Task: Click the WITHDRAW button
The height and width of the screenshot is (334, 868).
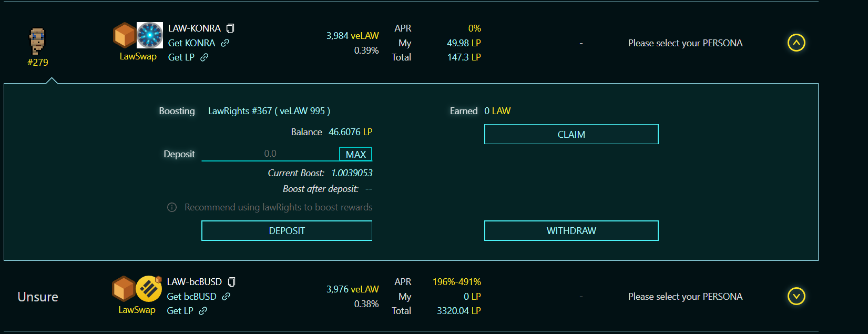Action: (571, 231)
